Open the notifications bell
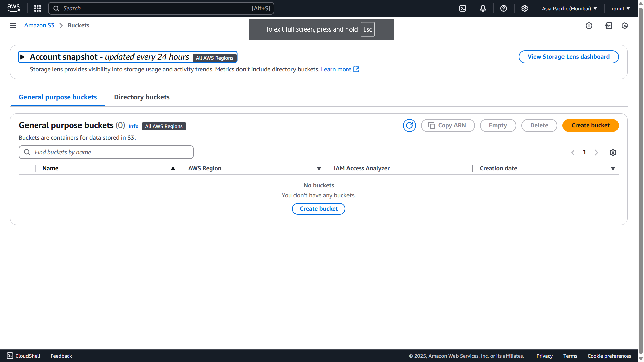 (483, 8)
